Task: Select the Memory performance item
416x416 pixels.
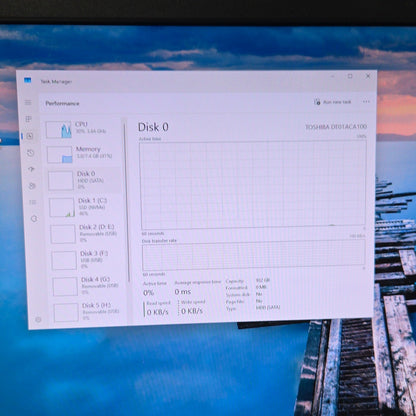Action: click(x=83, y=154)
